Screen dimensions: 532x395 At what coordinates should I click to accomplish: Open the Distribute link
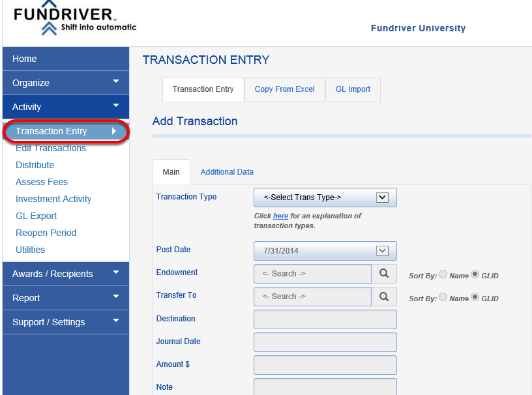pos(35,165)
